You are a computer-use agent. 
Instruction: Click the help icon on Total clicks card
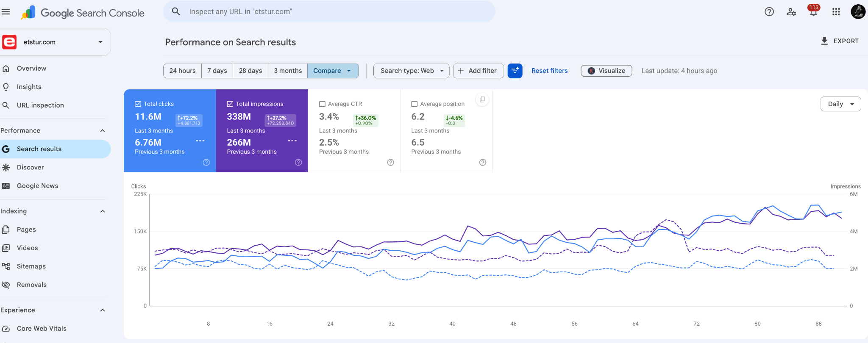(x=206, y=163)
